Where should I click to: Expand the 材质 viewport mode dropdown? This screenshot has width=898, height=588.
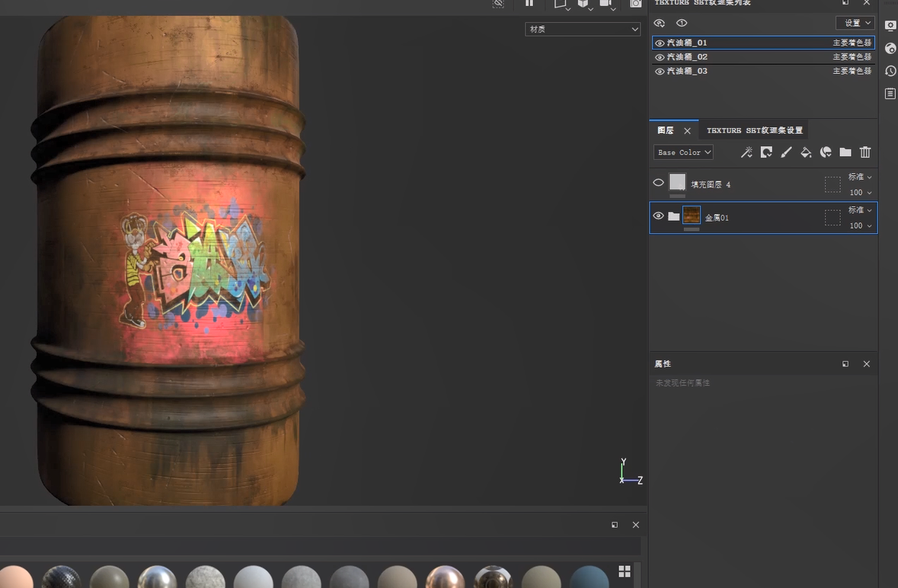coord(583,29)
